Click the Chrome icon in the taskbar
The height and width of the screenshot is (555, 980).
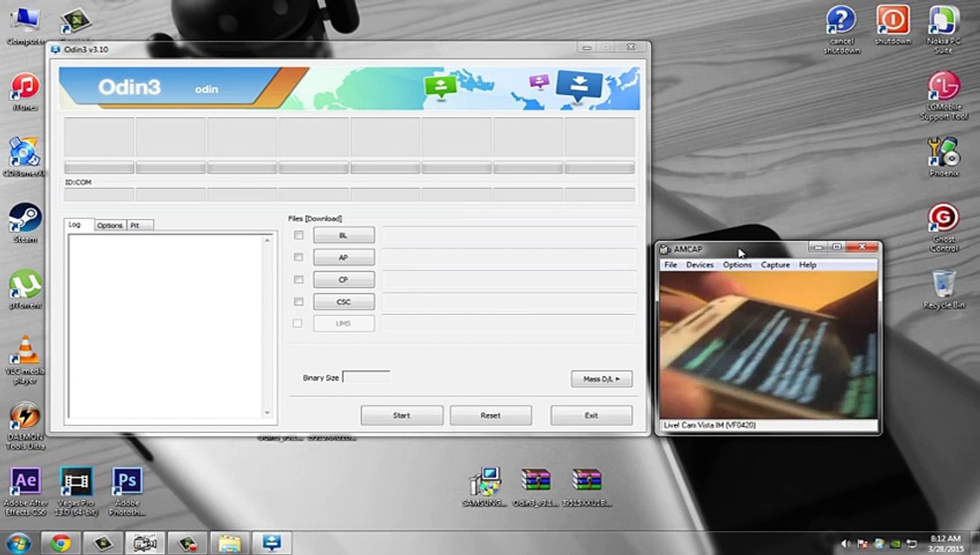coord(61,543)
